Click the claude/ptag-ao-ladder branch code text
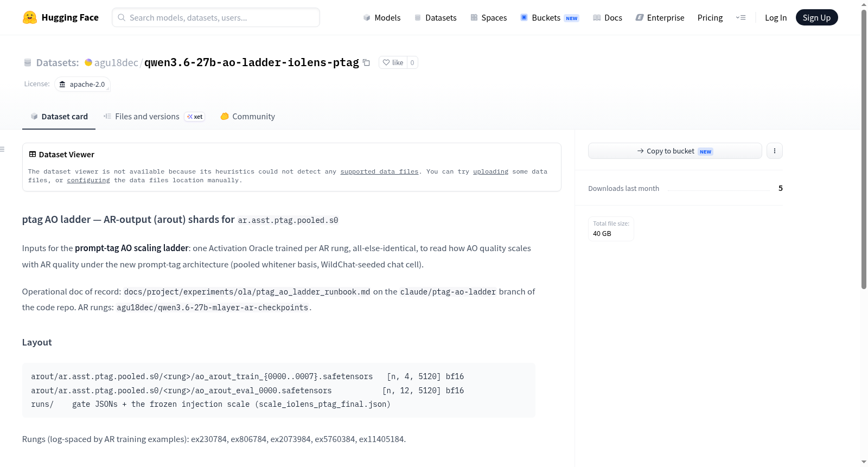The height and width of the screenshot is (467, 868). pyautogui.click(x=448, y=292)
